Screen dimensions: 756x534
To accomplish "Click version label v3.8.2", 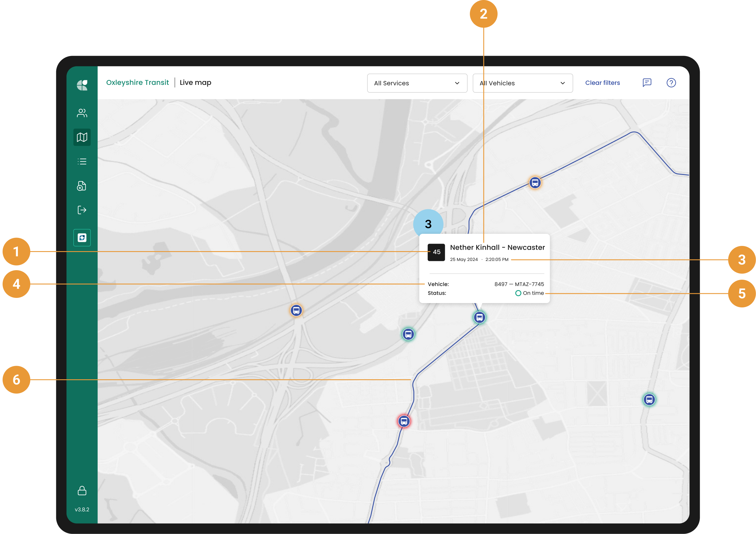I will [x=82, y=509].
